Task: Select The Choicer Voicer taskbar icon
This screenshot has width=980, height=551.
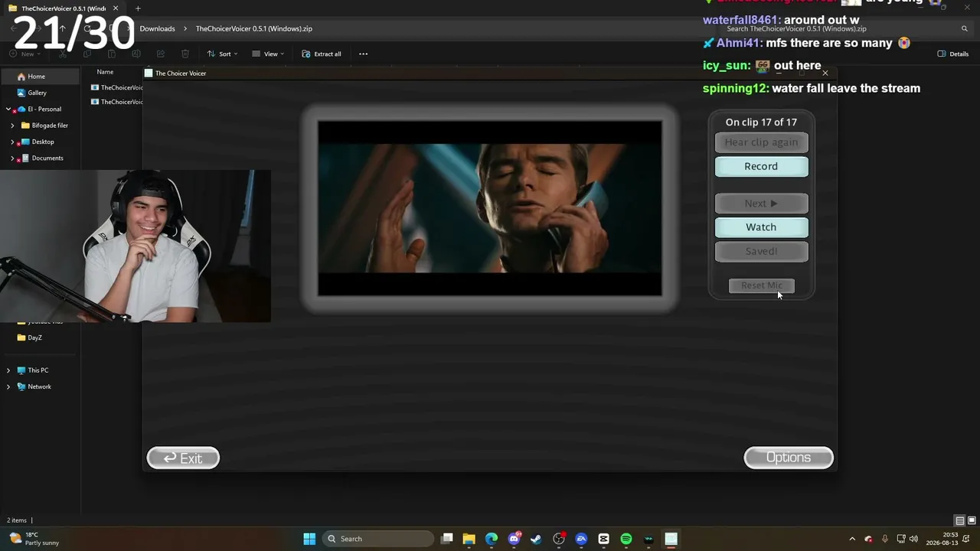Action: pos(671,539)
